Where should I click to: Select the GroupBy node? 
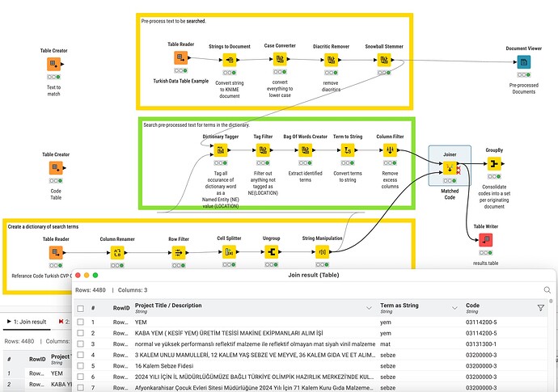(494, 164)
